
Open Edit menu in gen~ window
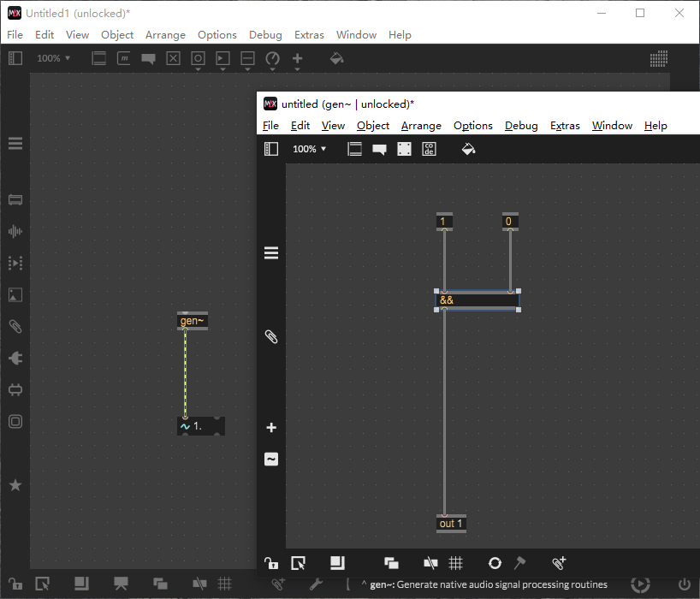(300, 126)
